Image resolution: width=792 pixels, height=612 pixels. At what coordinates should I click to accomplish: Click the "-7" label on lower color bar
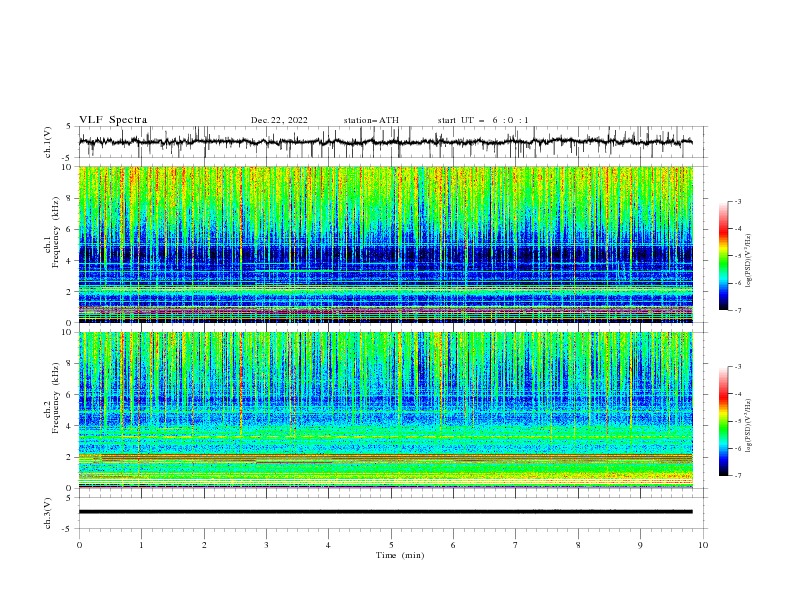coord(737,476)
